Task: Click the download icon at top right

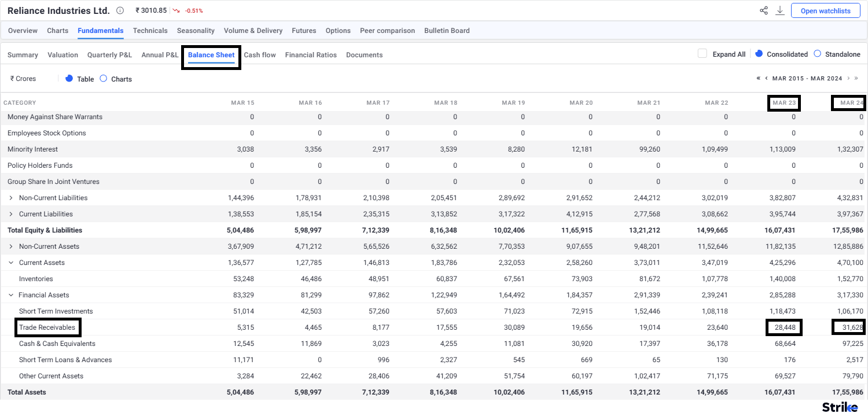Action: 780,10
